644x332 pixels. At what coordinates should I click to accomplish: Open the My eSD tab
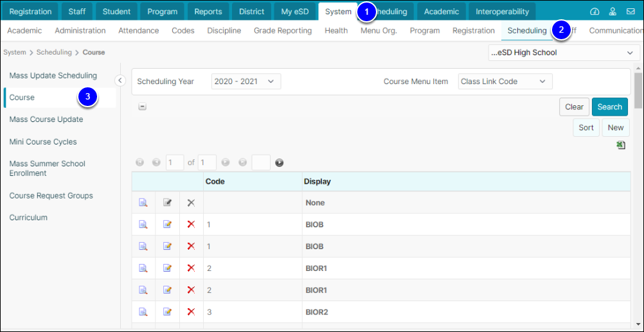294,12
